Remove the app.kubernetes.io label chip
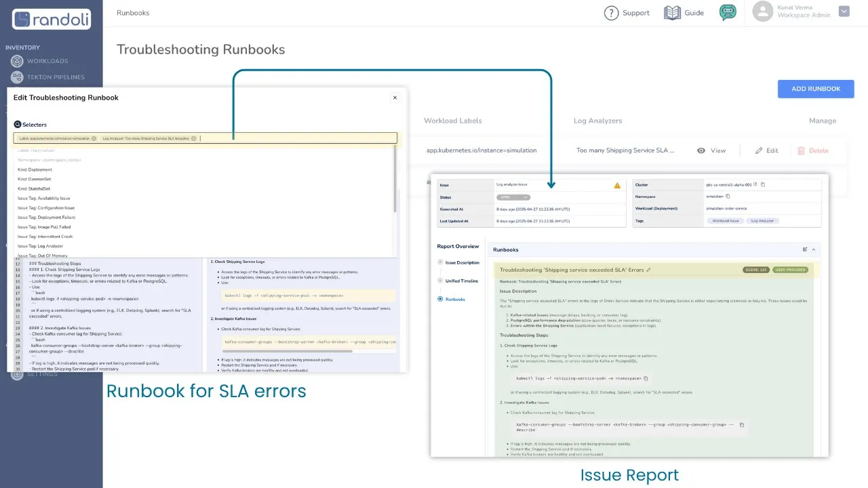The image size is (868, 488). click(94, 138)
